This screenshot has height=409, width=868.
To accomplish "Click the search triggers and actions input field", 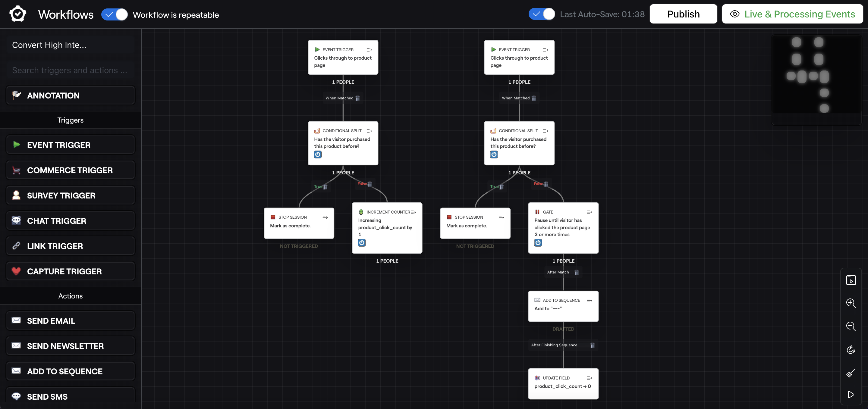I will tap(70, 70).
